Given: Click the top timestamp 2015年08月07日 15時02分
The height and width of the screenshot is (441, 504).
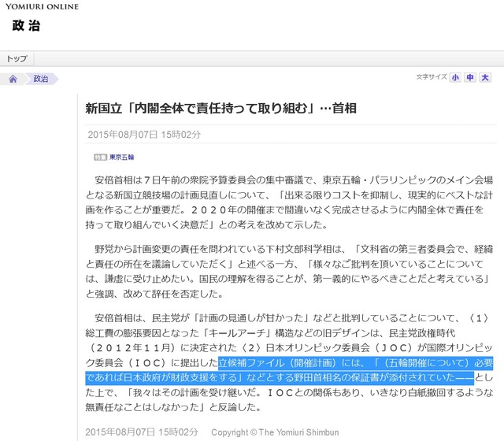Looking at the screenshot, I should pyautogui.click(x=144, y=135).
